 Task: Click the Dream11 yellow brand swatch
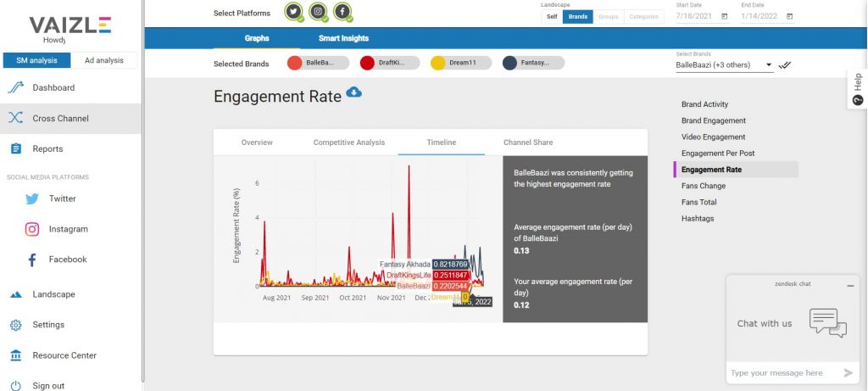coord(438,63)
